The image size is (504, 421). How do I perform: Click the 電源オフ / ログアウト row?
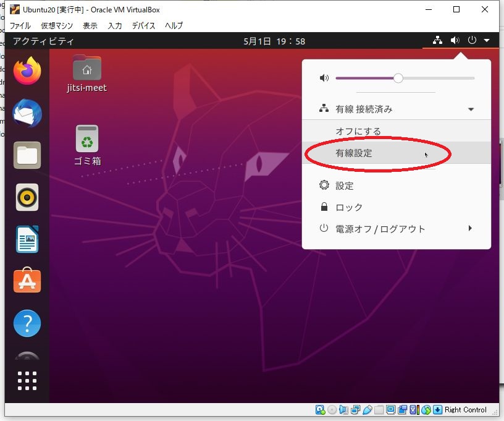397,229
